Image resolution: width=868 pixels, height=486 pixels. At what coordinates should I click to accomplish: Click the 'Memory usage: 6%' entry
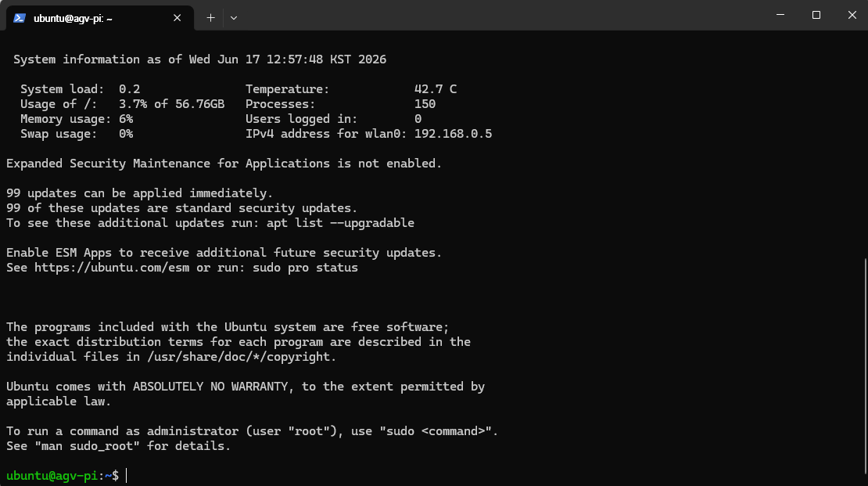click(77, 119)
